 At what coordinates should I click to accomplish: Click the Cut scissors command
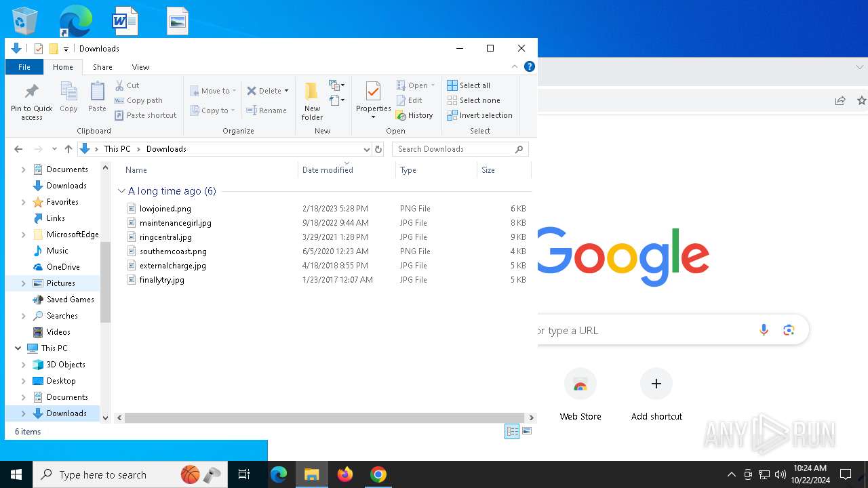(x=127, y=85)
